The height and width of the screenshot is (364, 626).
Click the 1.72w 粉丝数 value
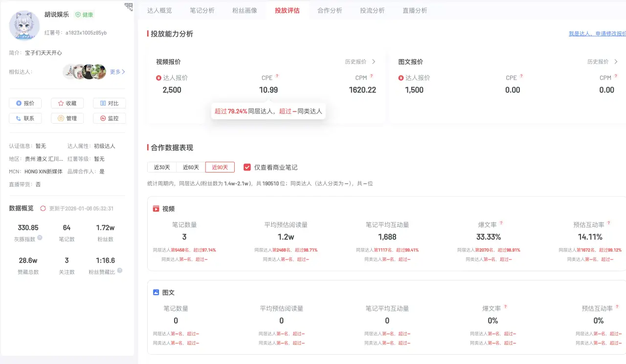point(105,228)
